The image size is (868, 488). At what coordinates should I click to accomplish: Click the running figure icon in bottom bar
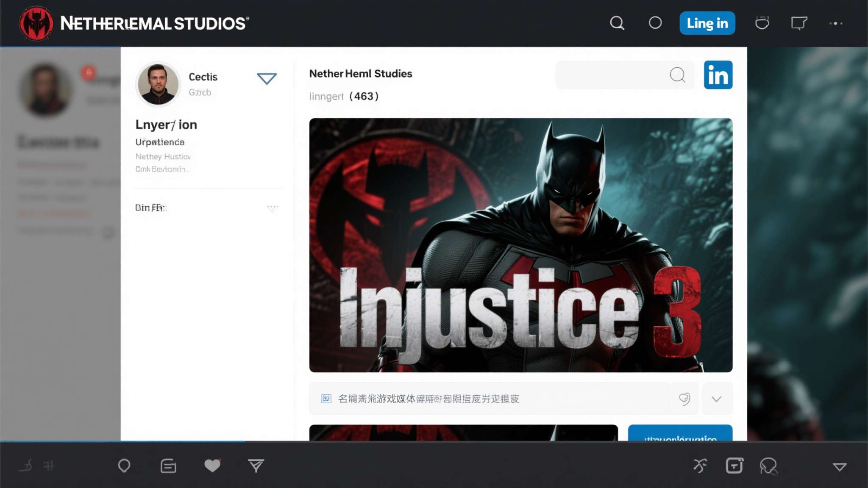tap(700, 466)
